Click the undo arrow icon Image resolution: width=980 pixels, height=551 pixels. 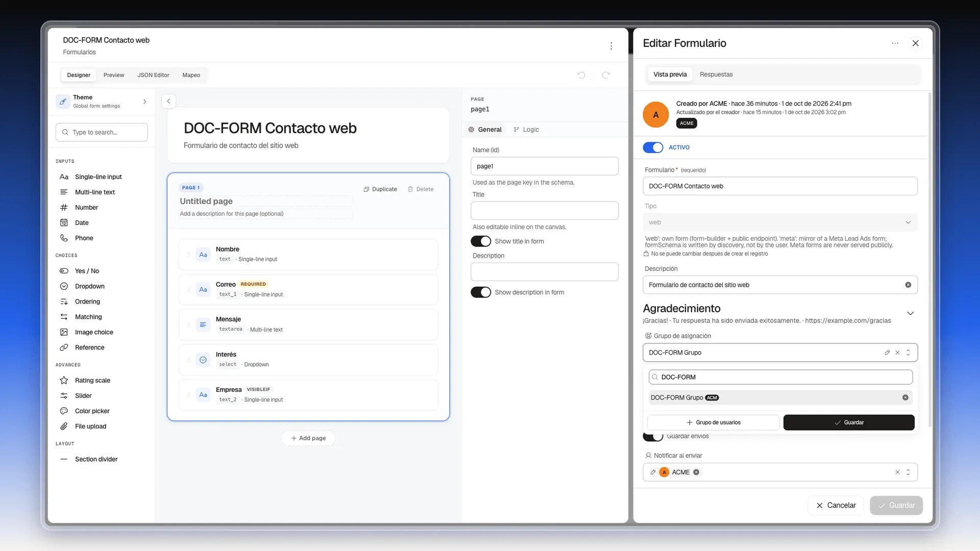pos(581,75)
